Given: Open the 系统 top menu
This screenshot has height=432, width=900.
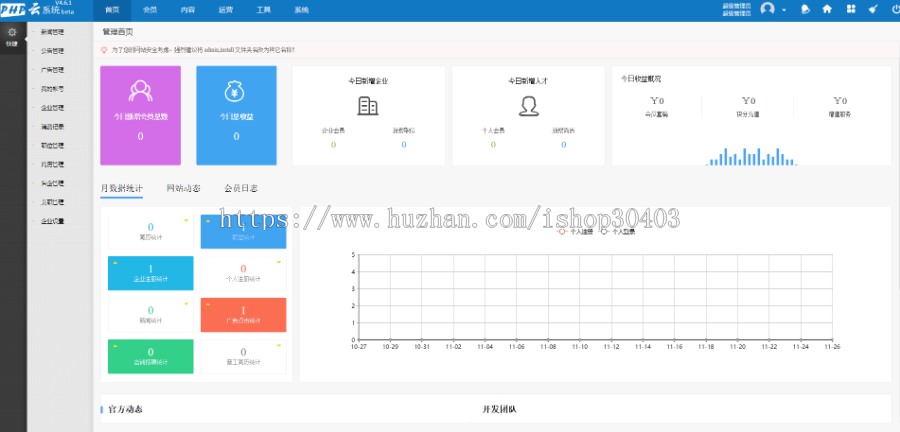Looking at the screenshot, I should tap(301, 10).
